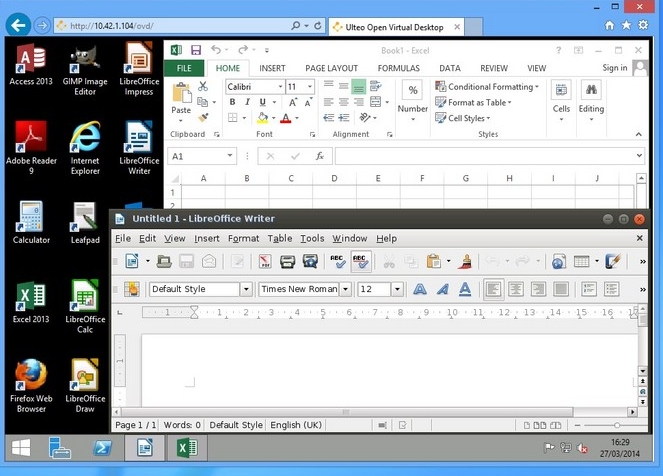Click Open folder icon in Writer toolbar
The width and height of the screenshot is (663, 476).
tap(164, 262)
